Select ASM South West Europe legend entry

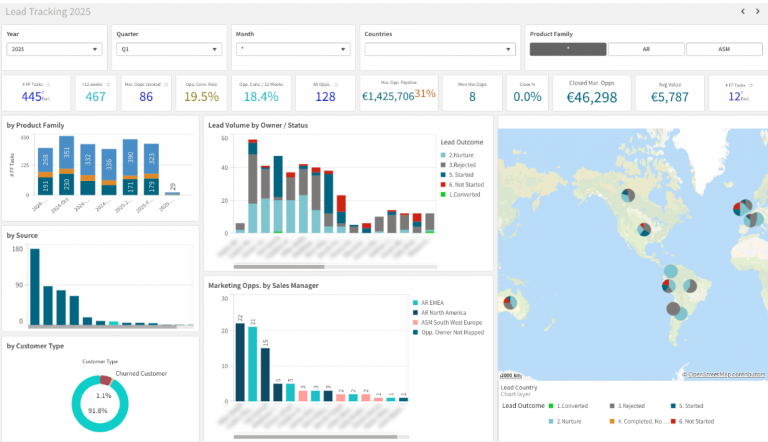(x=448, y=322)
